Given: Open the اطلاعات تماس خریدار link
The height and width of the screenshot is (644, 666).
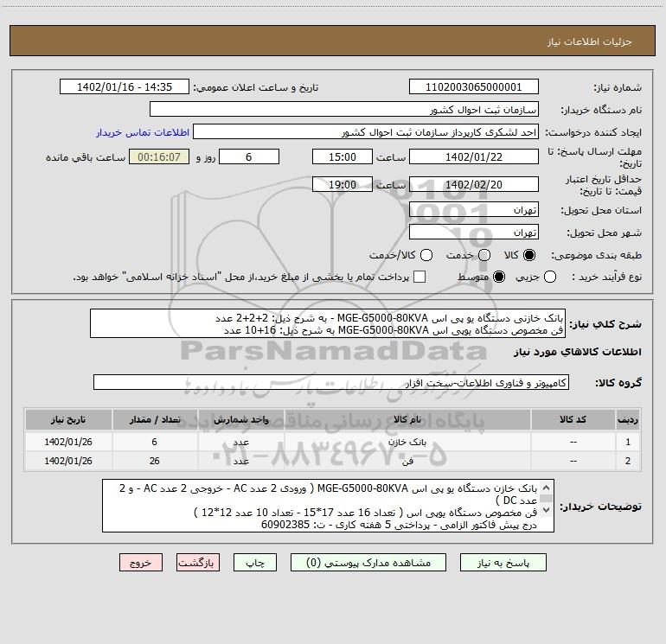Looking at the screenshot, I should click(x=143, y=132).
